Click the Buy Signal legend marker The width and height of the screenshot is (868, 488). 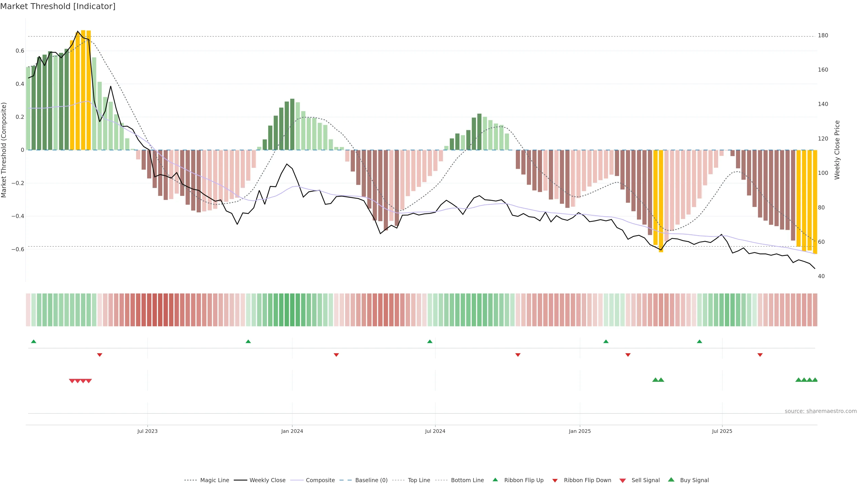(671, 480)
